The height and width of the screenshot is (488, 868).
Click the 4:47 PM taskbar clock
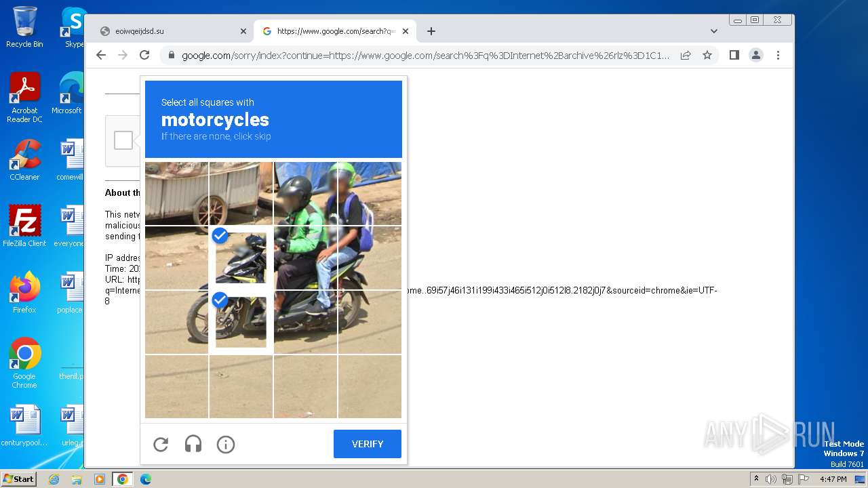click(x=833, y=479)
